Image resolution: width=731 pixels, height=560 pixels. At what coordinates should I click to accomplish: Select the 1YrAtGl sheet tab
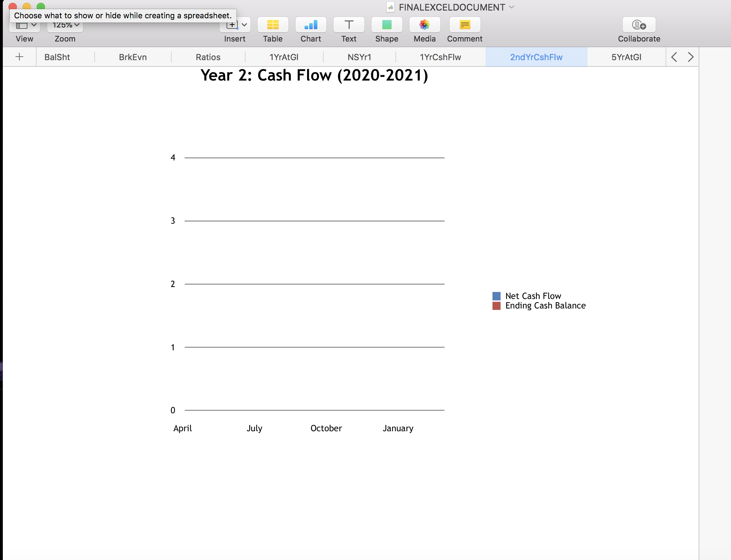[284, 57]
